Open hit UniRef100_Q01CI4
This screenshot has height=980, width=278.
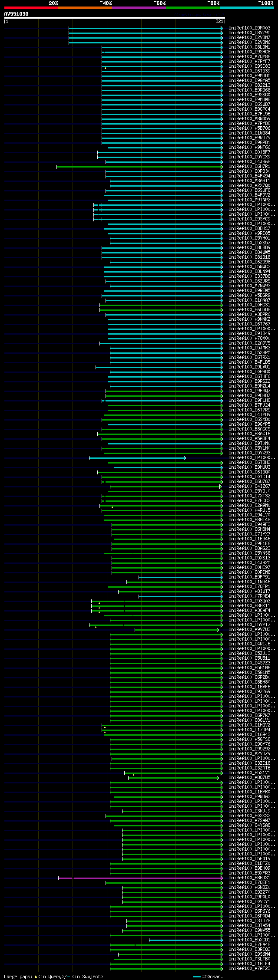(x=249, y=477)
